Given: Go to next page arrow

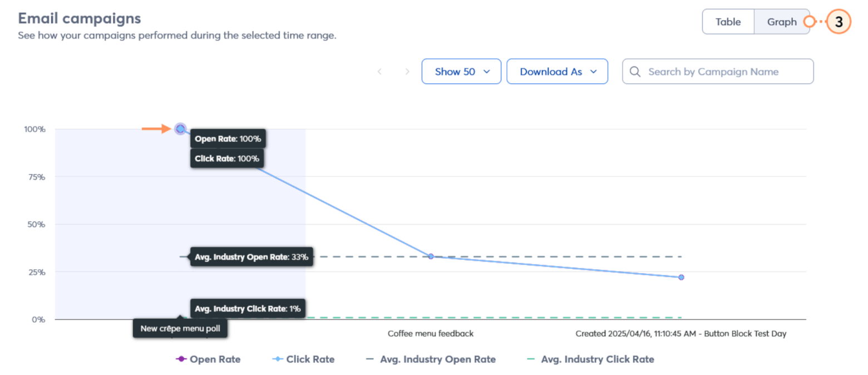Looking at the screenshot, I should (407, 71).
